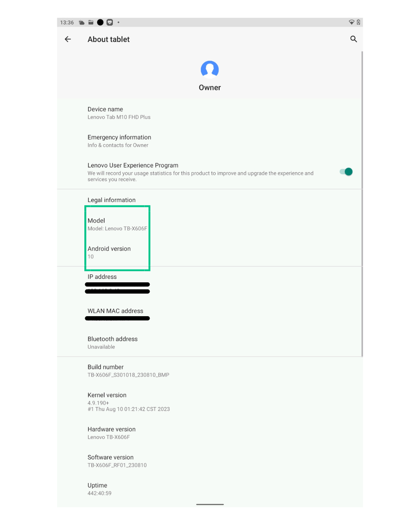Tap the bottom navigation gesture bar
Viewport: 420px width, 525px height.
210,504
